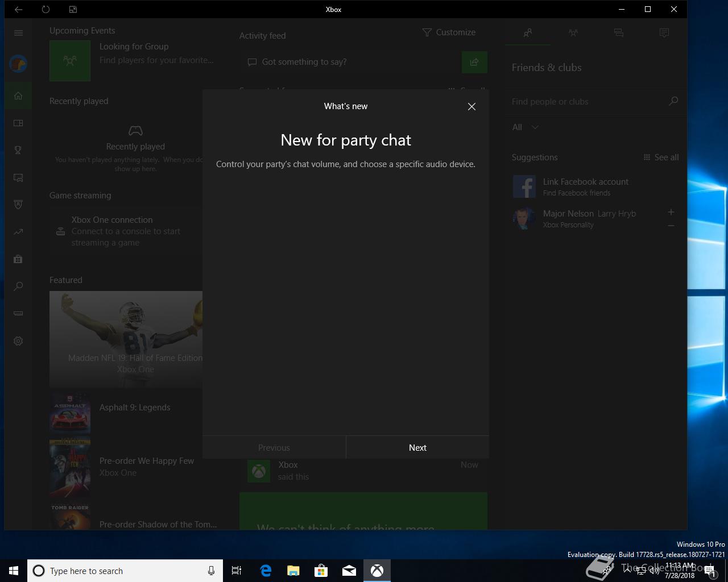Open Microsoft Edge from taskbar
728x582 pixels.
266,571
